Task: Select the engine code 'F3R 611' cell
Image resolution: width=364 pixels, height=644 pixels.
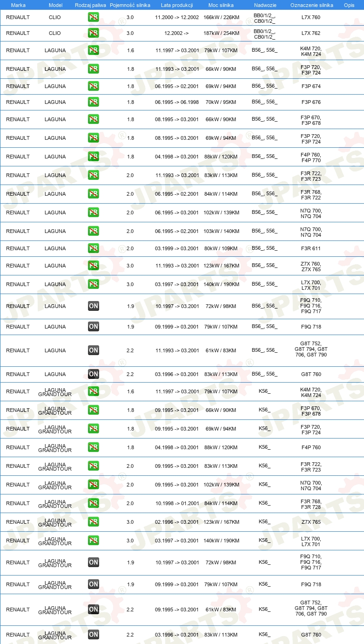Action: [311, 248]
